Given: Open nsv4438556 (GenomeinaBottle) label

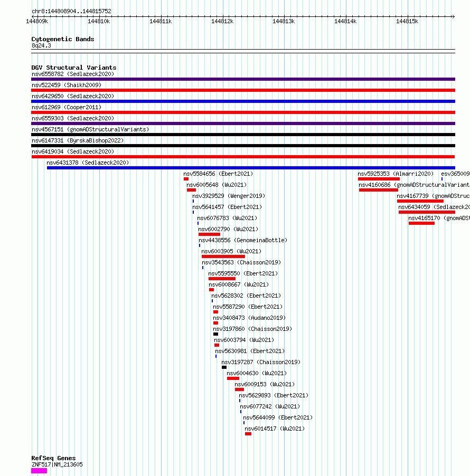Looking at the screenshot, I should point(243,240).
